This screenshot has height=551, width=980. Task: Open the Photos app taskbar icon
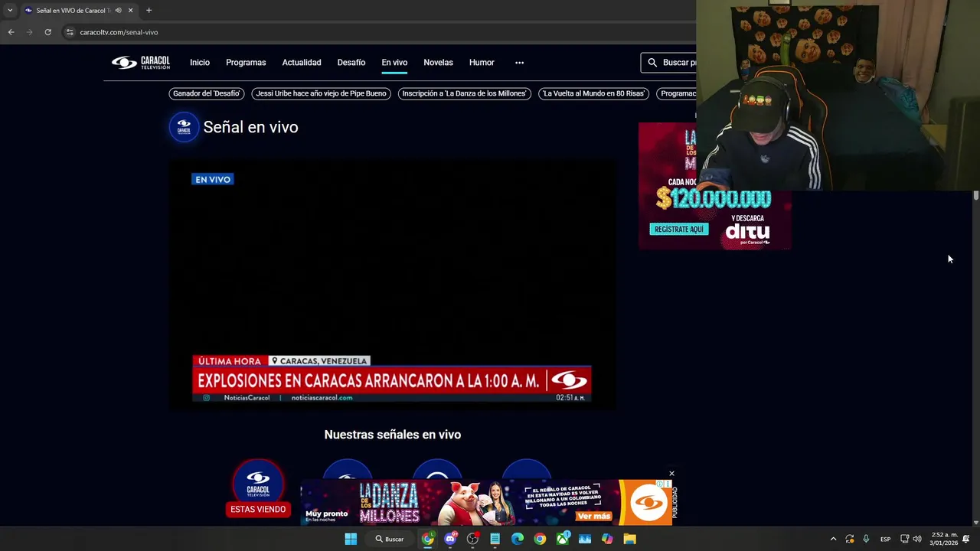(585, 539)
